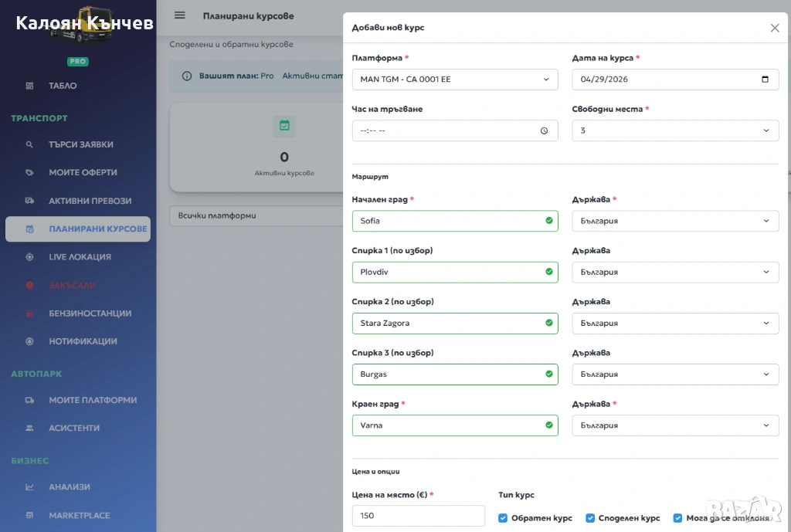Uncheck the Мога да се отклоня checkbox
This screenshot has width=791, height=532.
click(x=678, y=518)
